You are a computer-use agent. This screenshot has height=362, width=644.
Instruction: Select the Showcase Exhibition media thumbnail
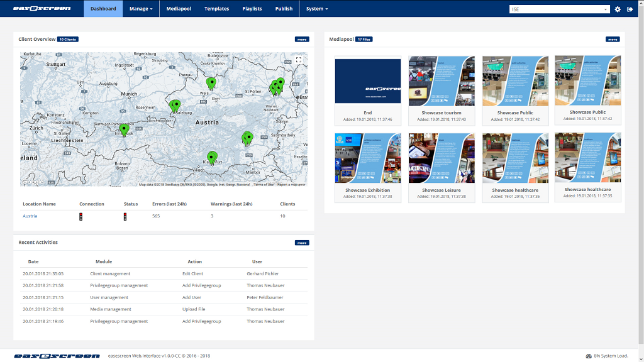click(x=368, y=158)
